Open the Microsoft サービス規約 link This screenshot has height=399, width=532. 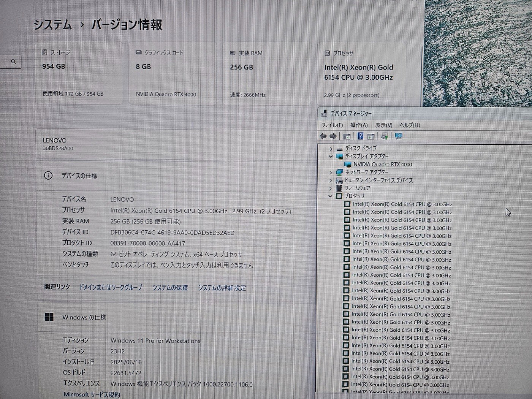click(92, 394)
